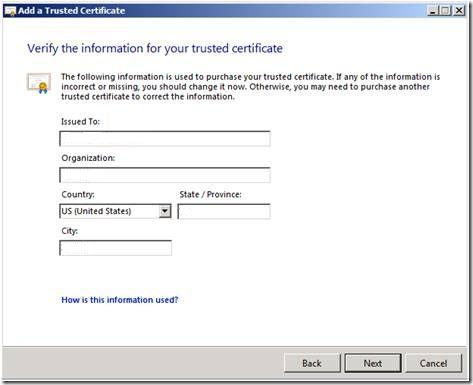Open 'How is this information used?' link

[x=120, y=300]
